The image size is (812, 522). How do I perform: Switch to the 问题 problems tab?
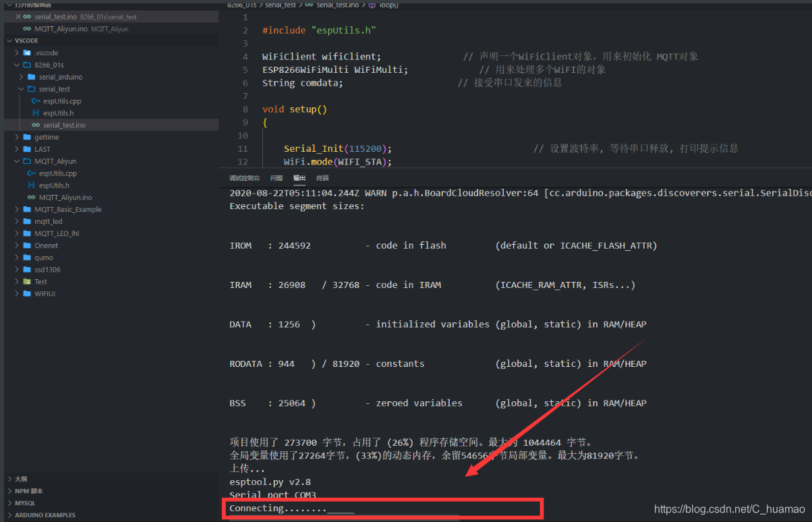point(277,178)
